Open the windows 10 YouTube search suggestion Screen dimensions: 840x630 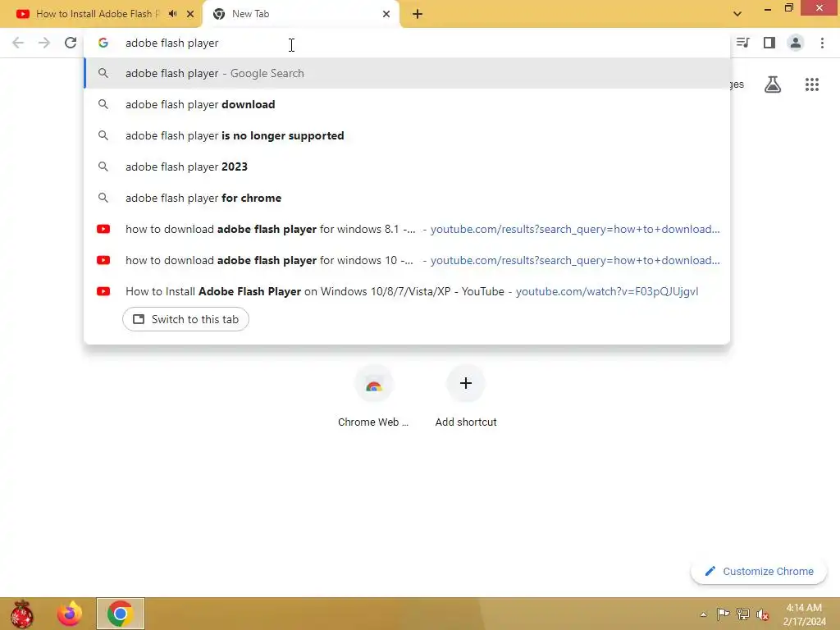pyautogui.click(x=407, y=260)
